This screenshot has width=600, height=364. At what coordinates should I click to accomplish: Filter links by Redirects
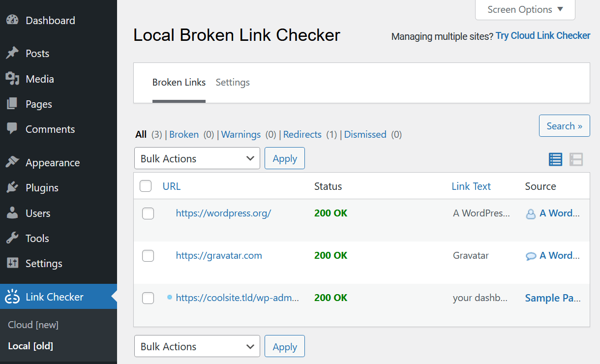(302, 134)
